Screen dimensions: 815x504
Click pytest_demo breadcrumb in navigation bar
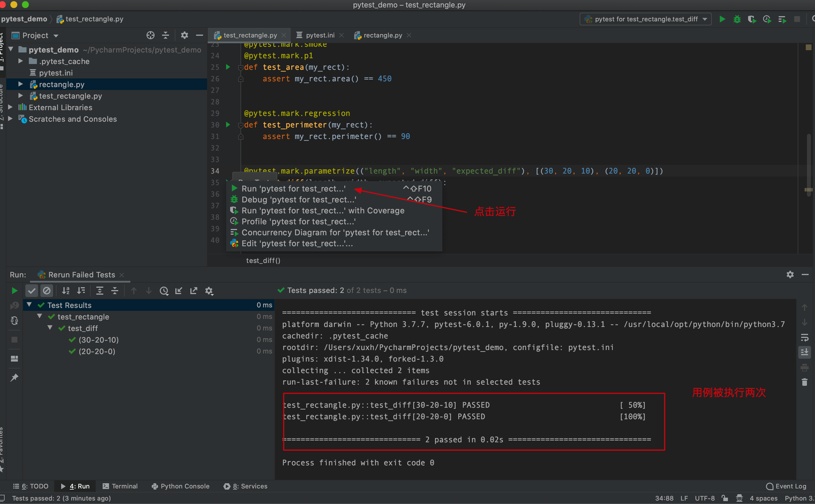pyautogui.click(x=24, y=19)
